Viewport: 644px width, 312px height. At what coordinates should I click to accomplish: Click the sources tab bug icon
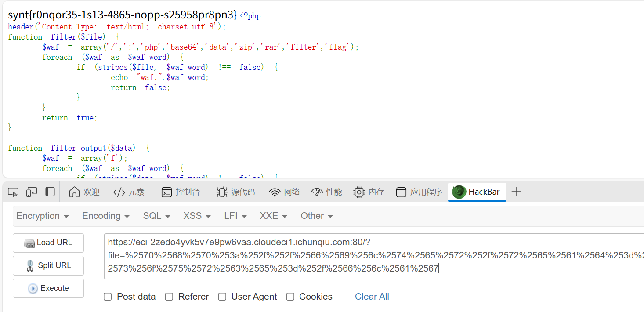tap(222, 192)
